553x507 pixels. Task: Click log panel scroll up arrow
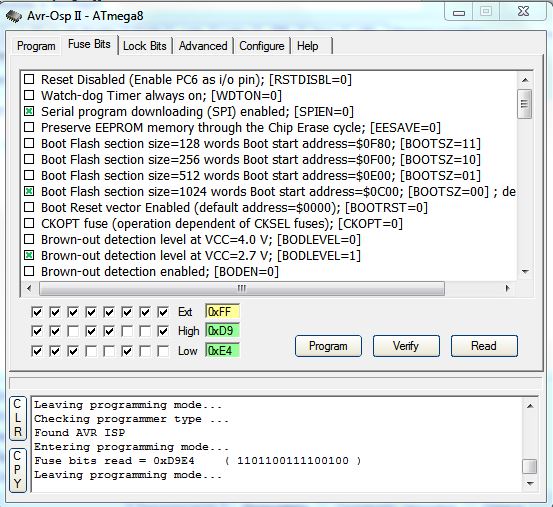(x=530, y=406)
